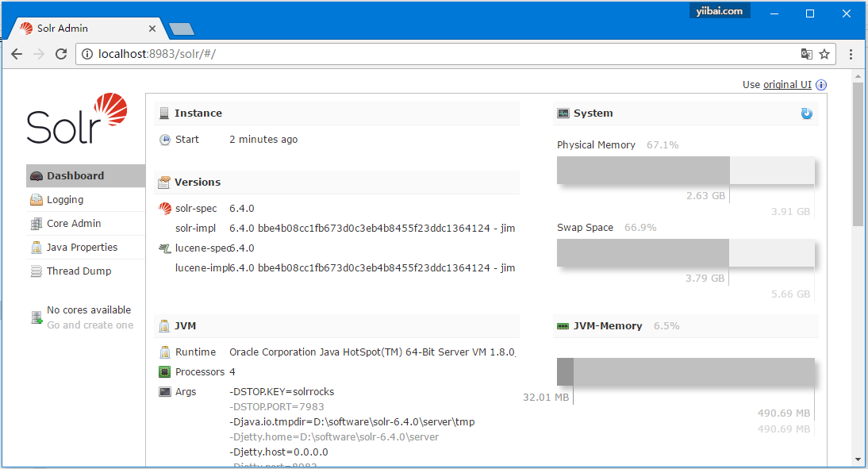Open a new browser tab

coord(182,29)
